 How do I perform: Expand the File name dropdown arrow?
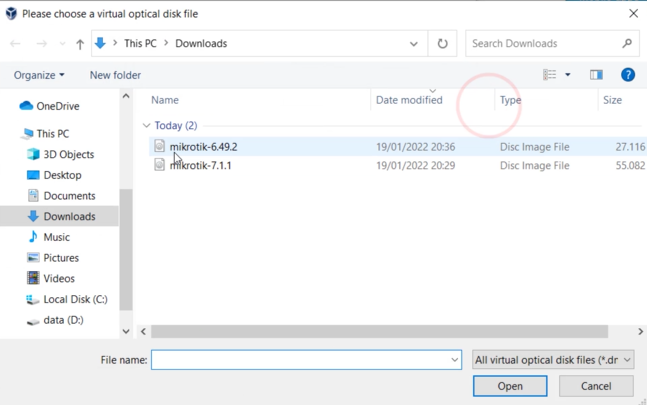(455, 360)
